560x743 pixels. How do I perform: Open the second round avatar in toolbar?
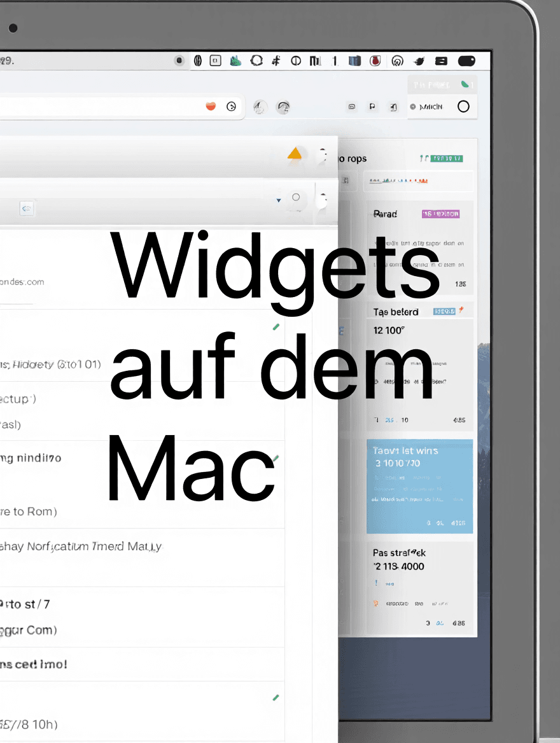(284, 108)
